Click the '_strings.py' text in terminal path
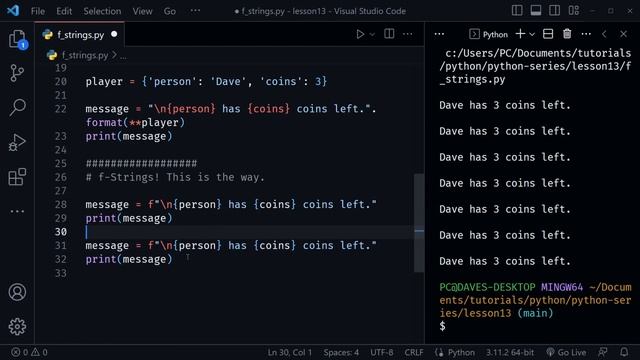The image size is (640, 360). tap(472, 79)
